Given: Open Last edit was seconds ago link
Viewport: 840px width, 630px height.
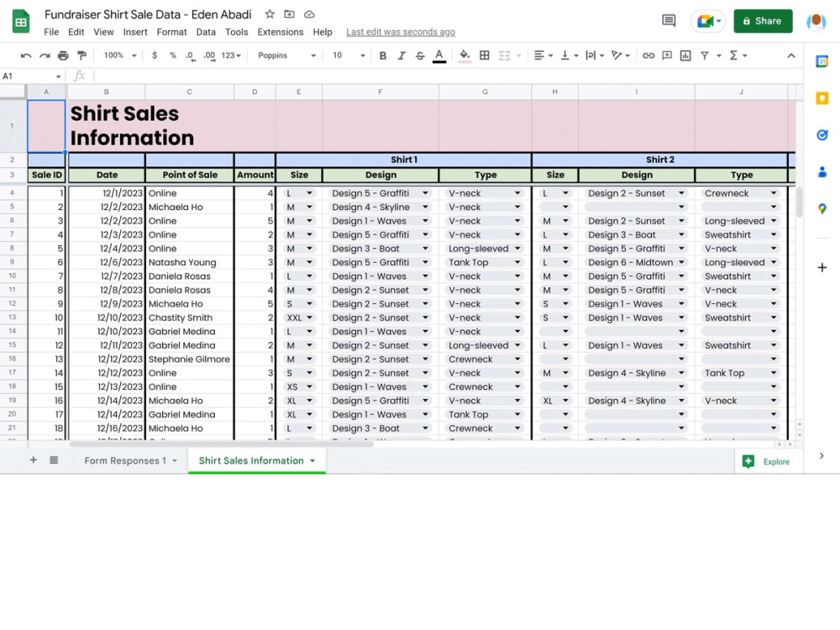Looking at the screenshot, I should pyautogui.click(x=400, y=32).
